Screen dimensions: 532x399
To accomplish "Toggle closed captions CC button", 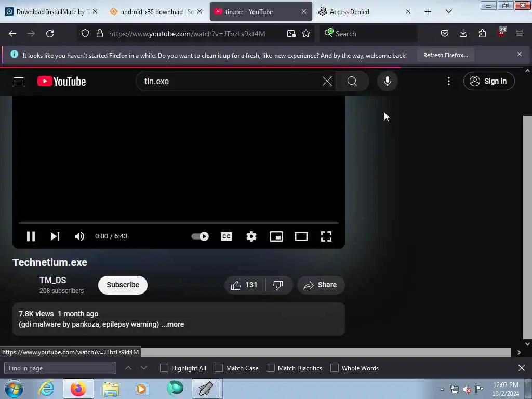I will (x=227, y=236).
